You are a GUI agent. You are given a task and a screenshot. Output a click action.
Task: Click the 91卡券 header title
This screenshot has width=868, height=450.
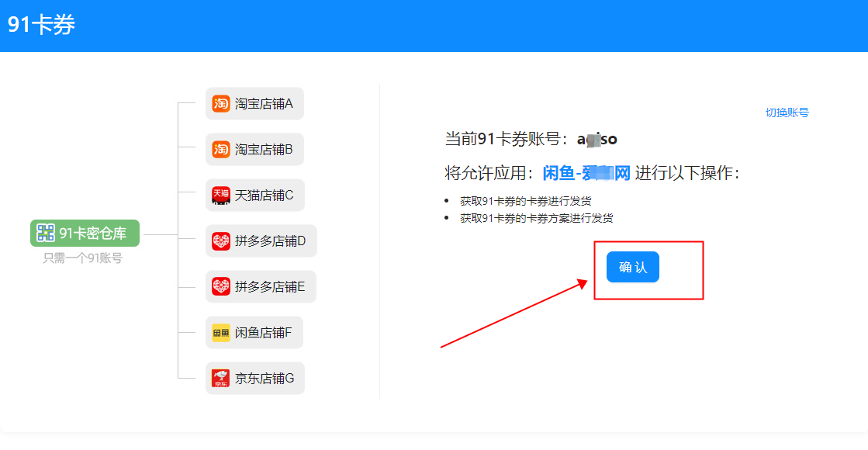click(x=42, y=24)
